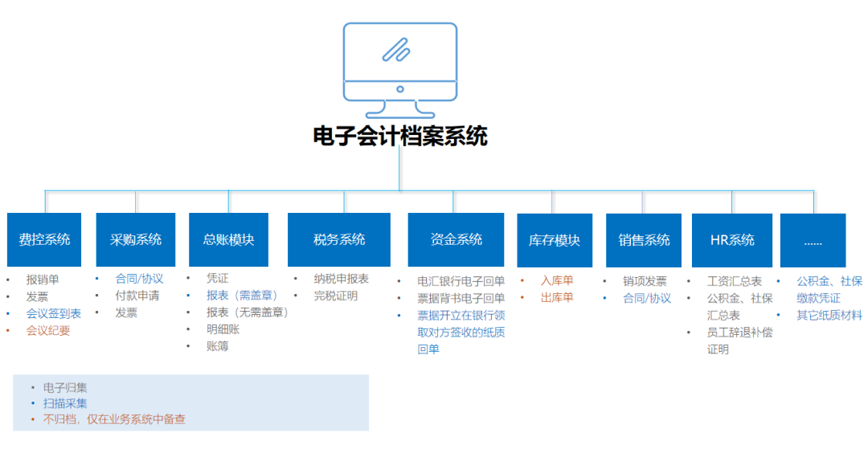Select the 采购系统 blue box

(x=135, y=239)
